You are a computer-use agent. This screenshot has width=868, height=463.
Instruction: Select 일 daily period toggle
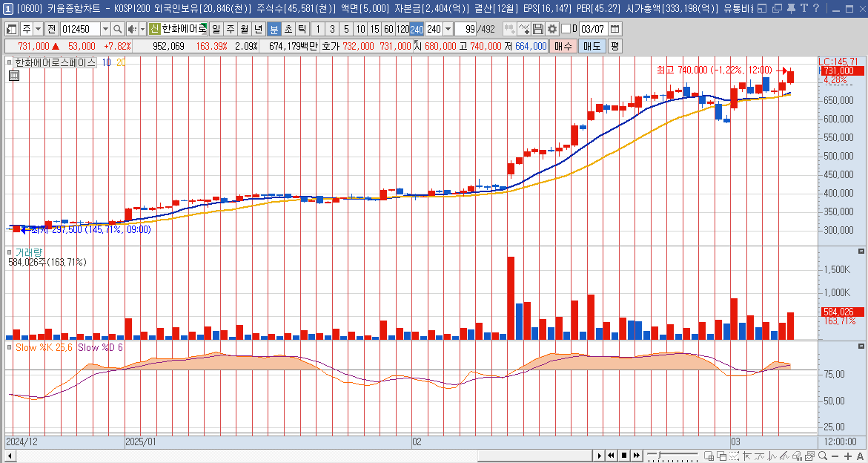click(216, 29)
